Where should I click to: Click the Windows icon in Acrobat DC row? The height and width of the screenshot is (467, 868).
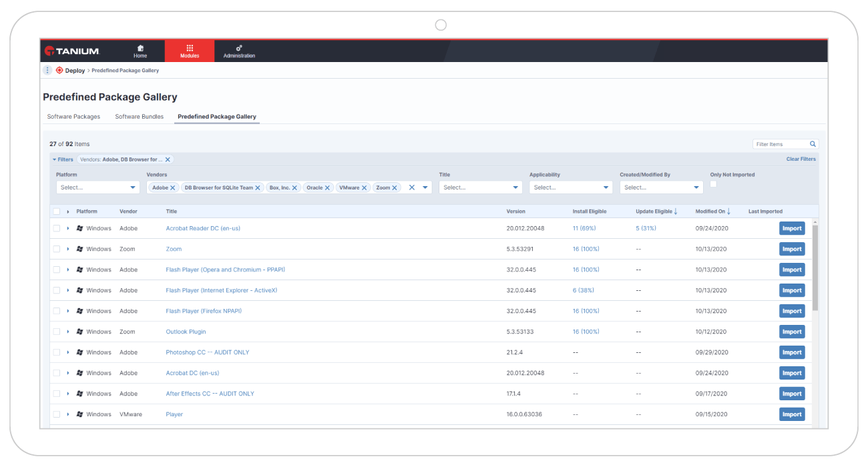click(79, 373)
